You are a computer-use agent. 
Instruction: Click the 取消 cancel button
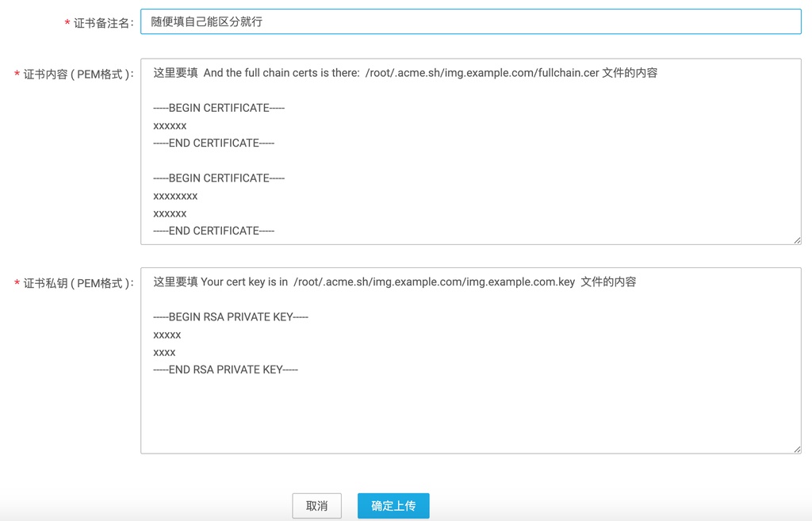316,505
